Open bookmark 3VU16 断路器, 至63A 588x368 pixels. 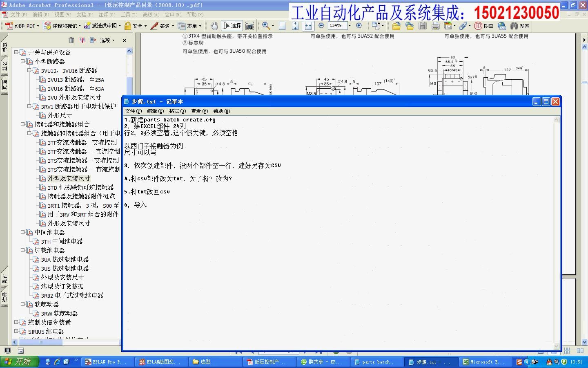pos(76,88)
